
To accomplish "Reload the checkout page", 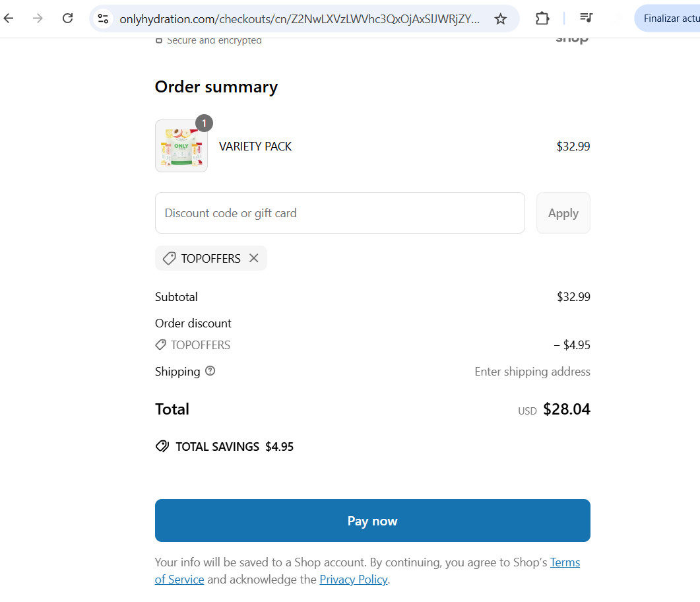I will 67,18.
